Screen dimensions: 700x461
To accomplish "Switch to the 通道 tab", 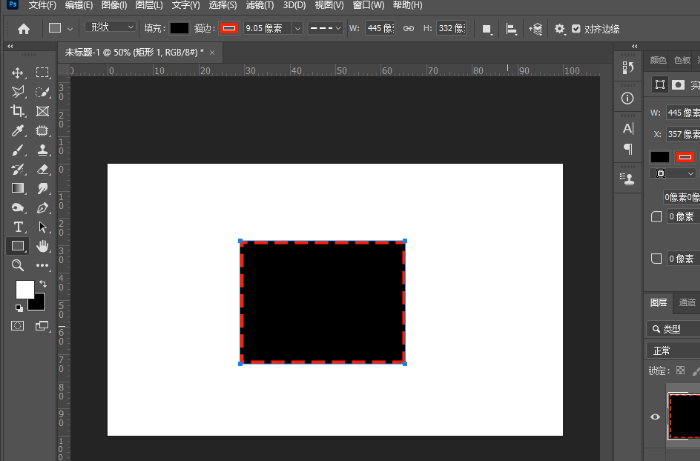I will coord(687,302).
